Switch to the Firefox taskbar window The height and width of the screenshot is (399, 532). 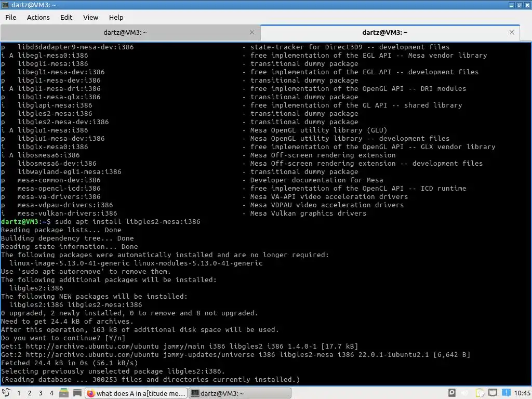(136, 393)
